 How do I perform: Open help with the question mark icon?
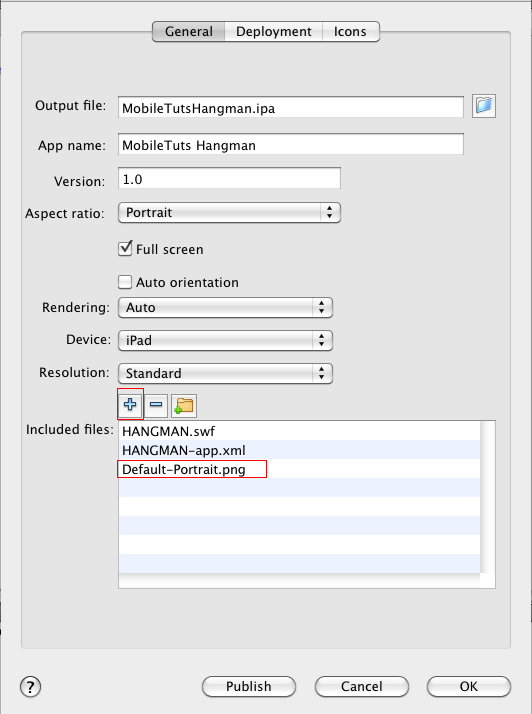(x=31, y=686)
